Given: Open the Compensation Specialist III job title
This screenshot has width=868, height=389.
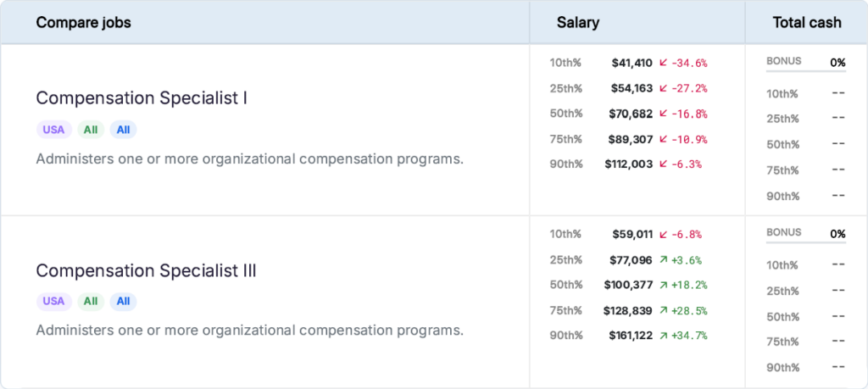Looking at the screenshot, I should coord(146,271).
